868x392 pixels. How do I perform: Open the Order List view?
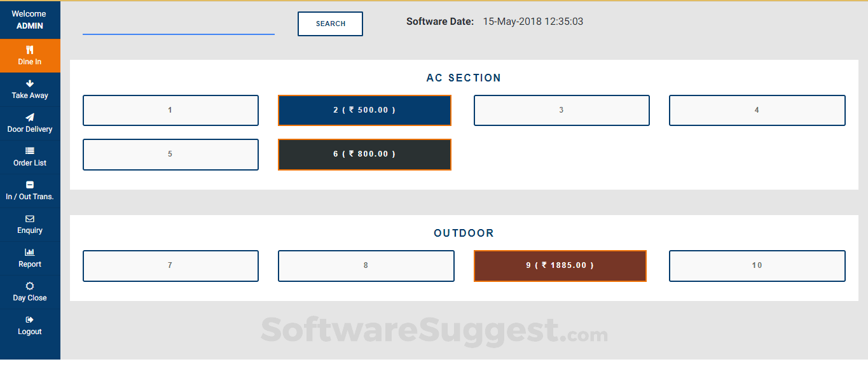click(30, 151)
